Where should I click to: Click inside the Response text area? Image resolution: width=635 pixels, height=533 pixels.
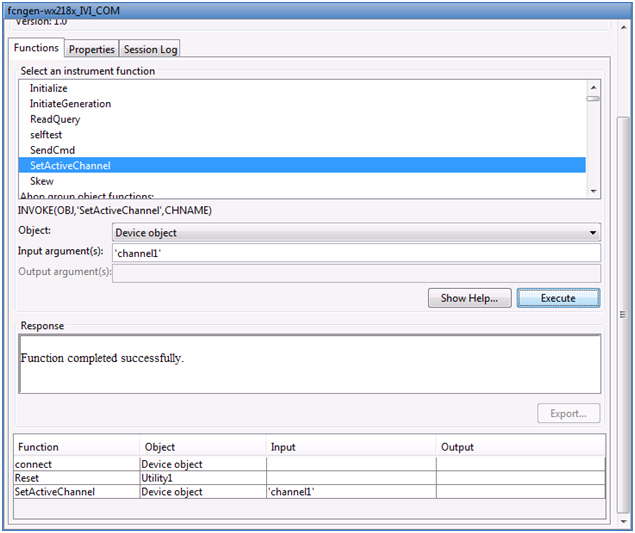coord(310,364)
